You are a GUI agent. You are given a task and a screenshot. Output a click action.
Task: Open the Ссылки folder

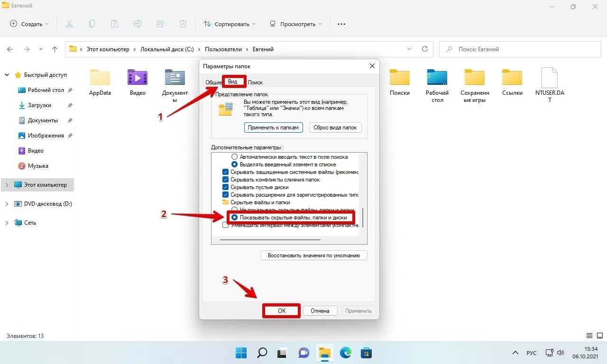[x=512, y=82]
